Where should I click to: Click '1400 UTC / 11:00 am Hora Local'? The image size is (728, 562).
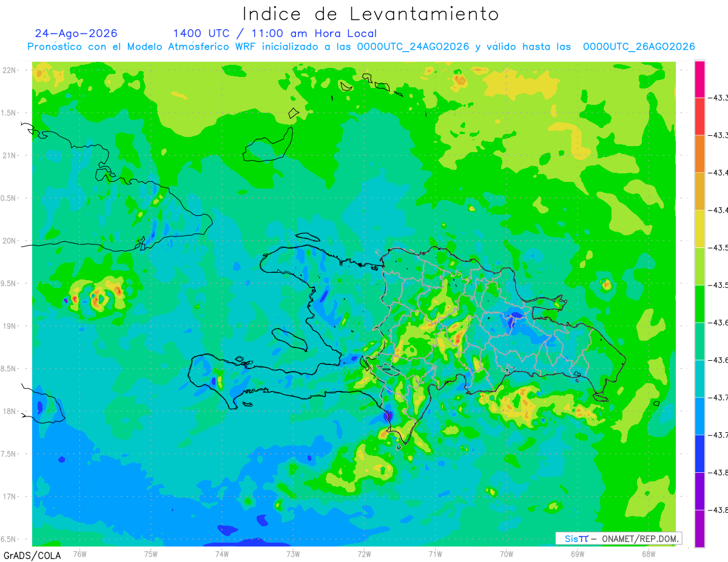(275, 33)
